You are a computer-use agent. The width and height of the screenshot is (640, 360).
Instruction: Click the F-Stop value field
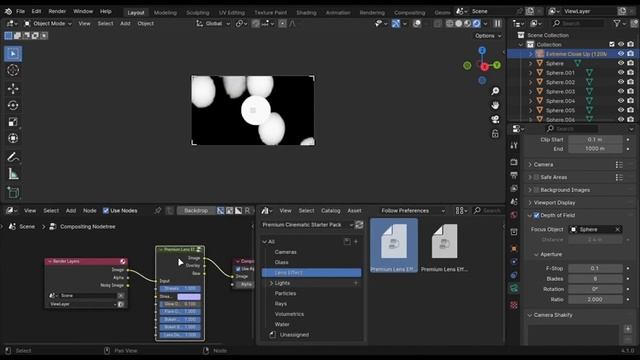coord(595,268)
